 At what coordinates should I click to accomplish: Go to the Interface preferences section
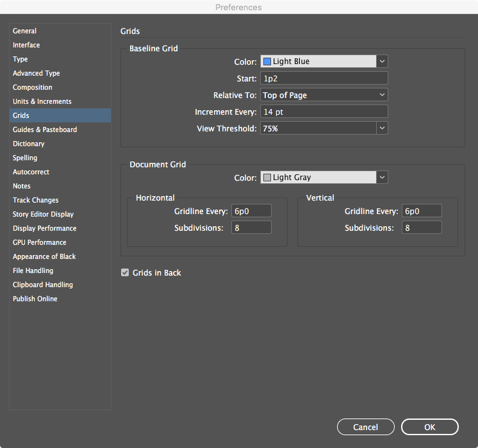pyautogui.click(x=26, y=45)
